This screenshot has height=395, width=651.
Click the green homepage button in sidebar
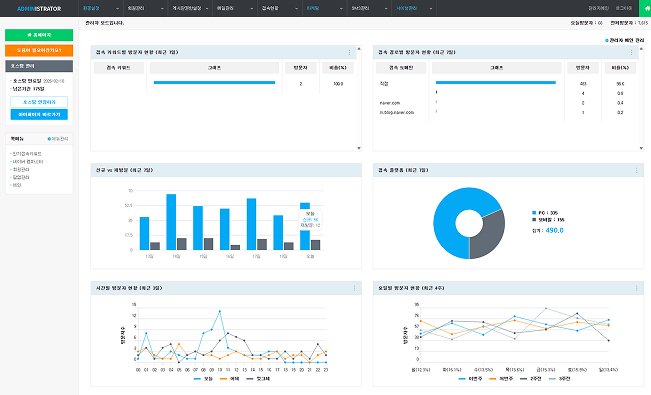click(x=39, y=35)
